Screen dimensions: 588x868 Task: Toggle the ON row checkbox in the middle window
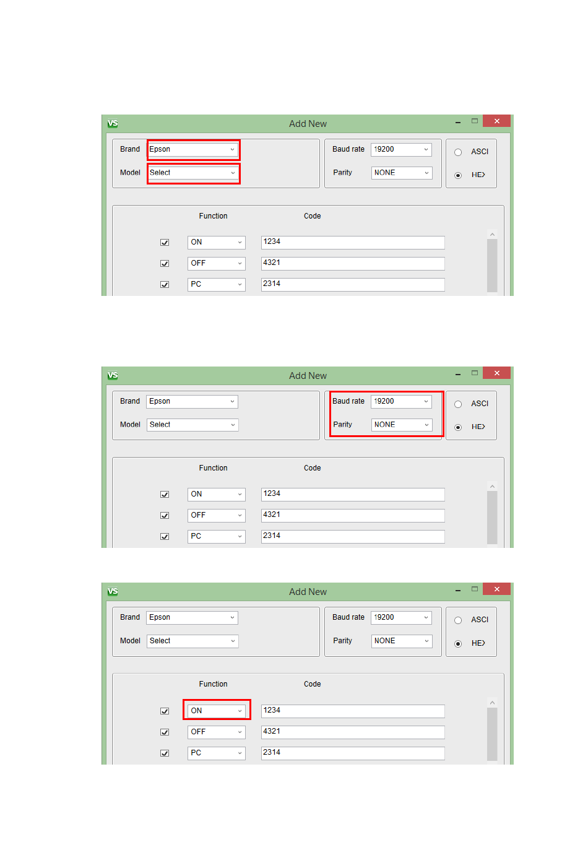pos(165,495)
